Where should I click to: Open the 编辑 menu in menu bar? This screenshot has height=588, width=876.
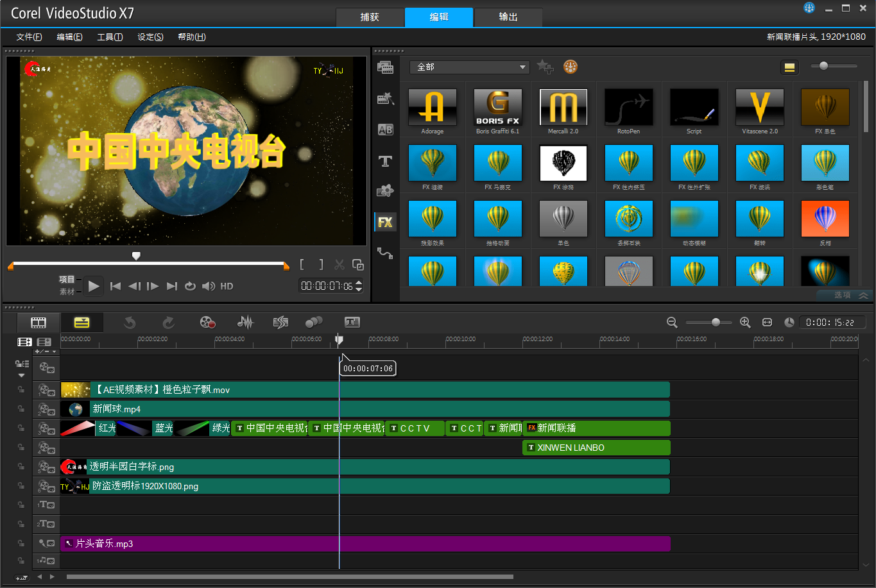[69, 37]
